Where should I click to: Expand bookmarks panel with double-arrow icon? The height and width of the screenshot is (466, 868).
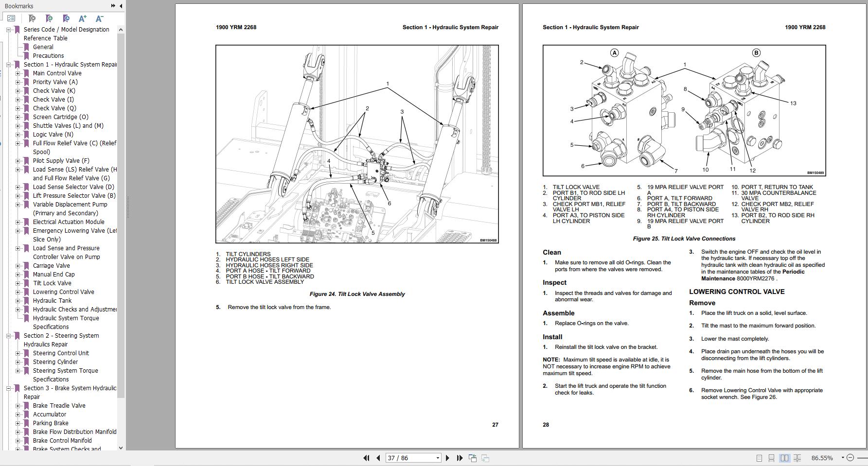tap(113, 6)
